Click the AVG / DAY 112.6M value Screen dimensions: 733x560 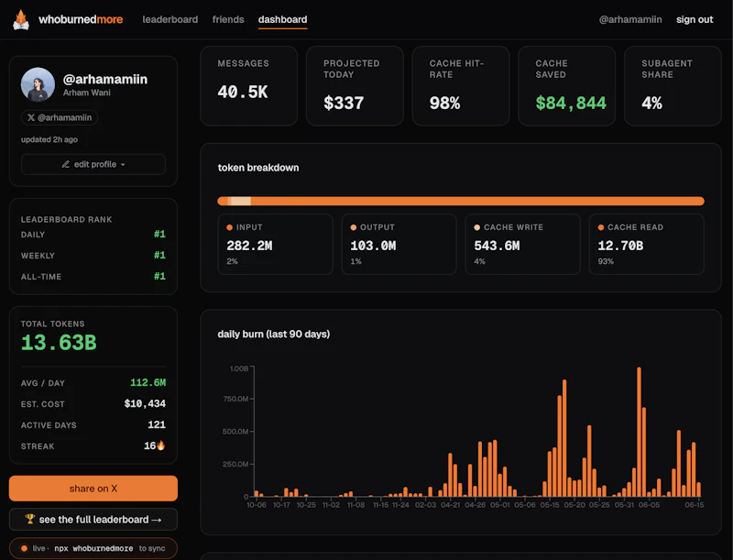click(148, 382)
